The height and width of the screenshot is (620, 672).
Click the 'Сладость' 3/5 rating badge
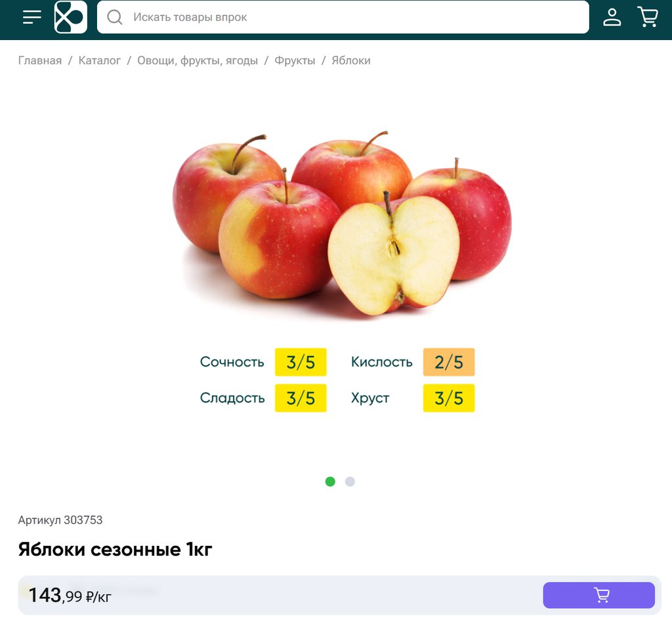click(x=301, y=398)
